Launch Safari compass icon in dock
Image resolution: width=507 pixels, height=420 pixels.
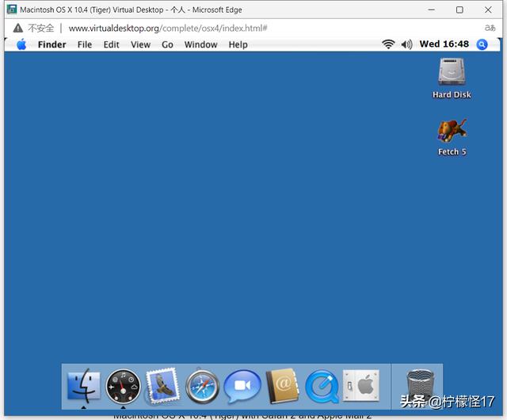coord(202,387)
